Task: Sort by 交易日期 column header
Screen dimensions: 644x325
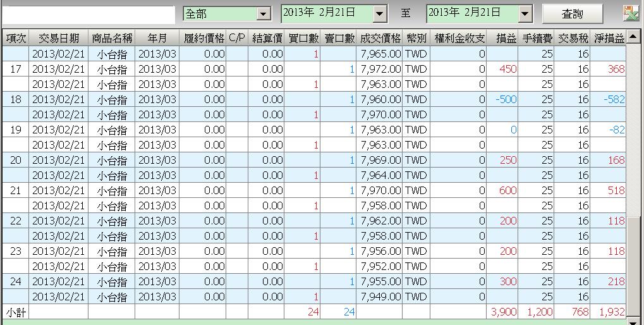Action: [59, 38]
